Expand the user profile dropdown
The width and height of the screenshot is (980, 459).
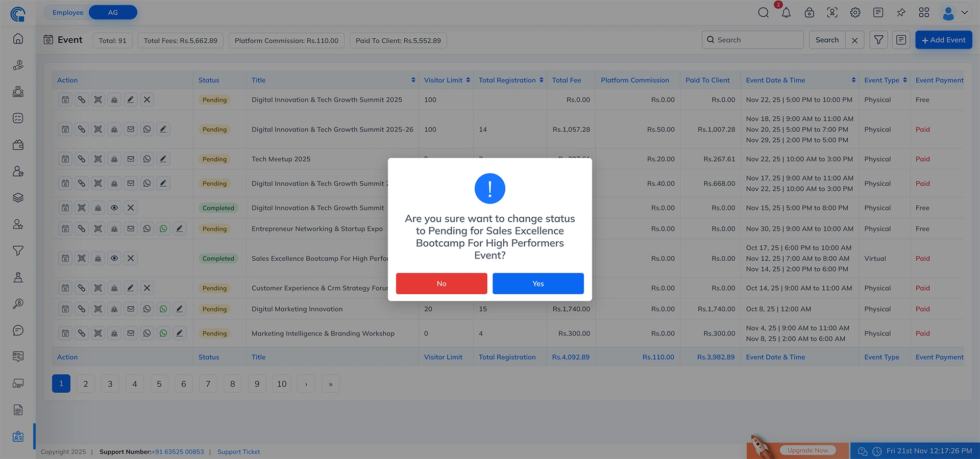click(x=955, y=13)
